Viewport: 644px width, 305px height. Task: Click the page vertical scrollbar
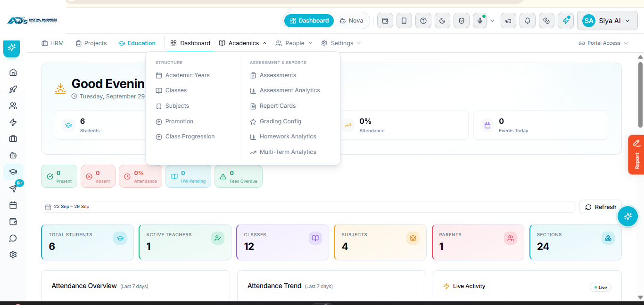[x=640, y=94]
